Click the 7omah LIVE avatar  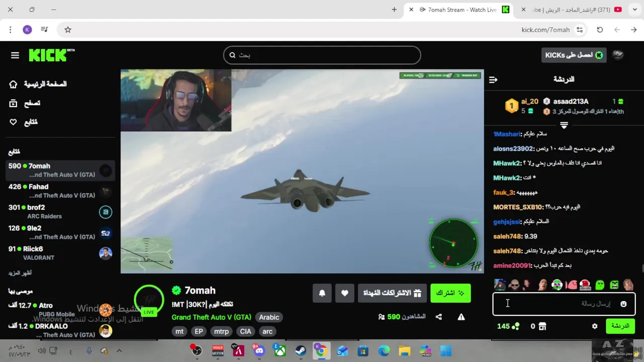pyautogui.click(x=149, y=300)
